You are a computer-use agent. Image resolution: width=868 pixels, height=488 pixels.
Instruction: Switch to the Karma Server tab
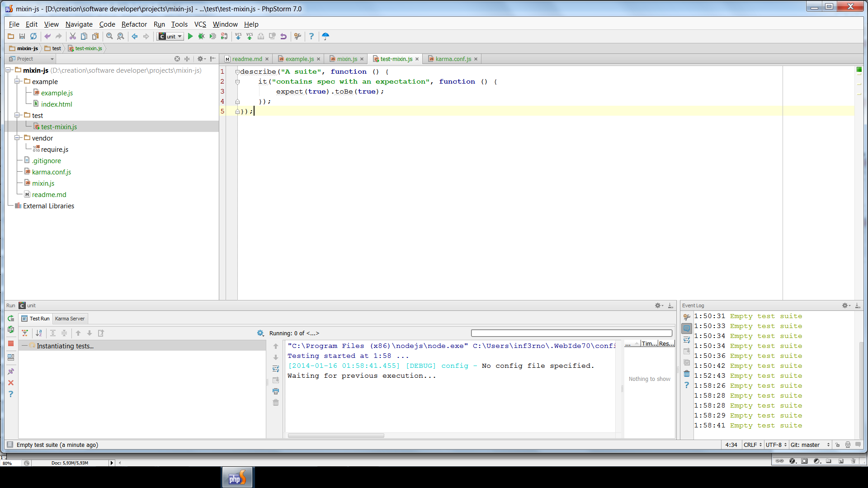point(70,319)
